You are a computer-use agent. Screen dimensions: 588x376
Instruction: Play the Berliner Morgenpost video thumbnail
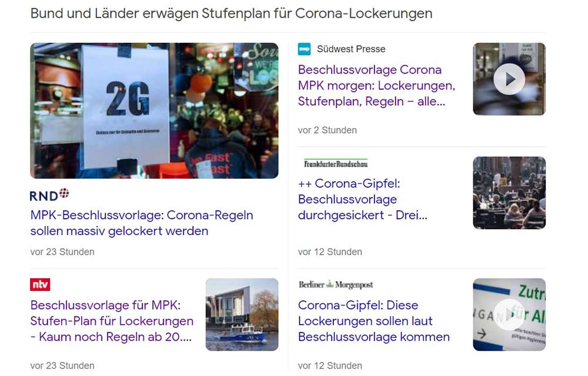pyautogui.click(x=509, y=314)
